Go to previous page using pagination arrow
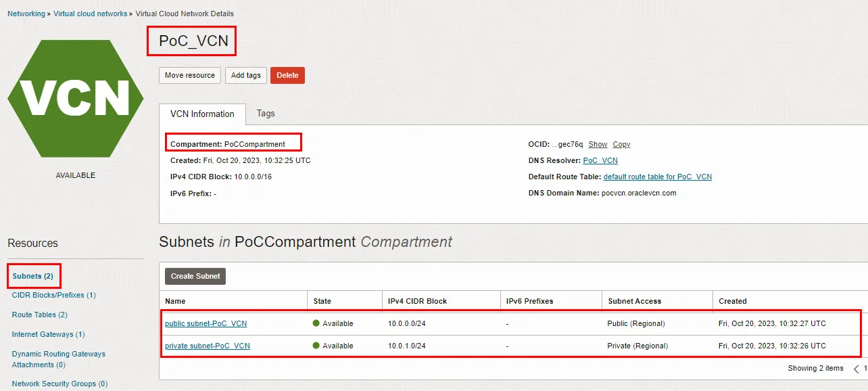Viewport: 868px width, 391px height. (x=856, y=369)
